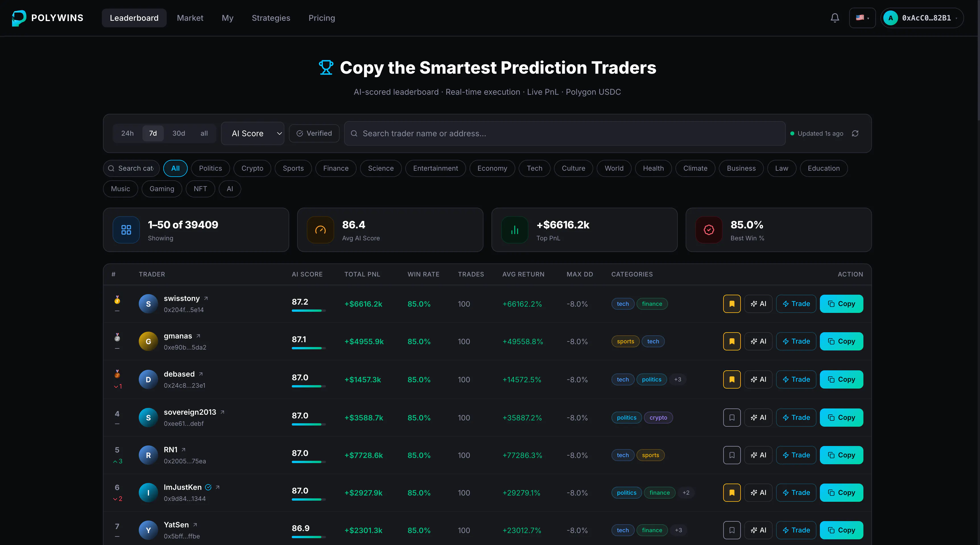This screenshot has height=545, width=980.
Task: Click the notification bell icon
Action: click(835, 18)
